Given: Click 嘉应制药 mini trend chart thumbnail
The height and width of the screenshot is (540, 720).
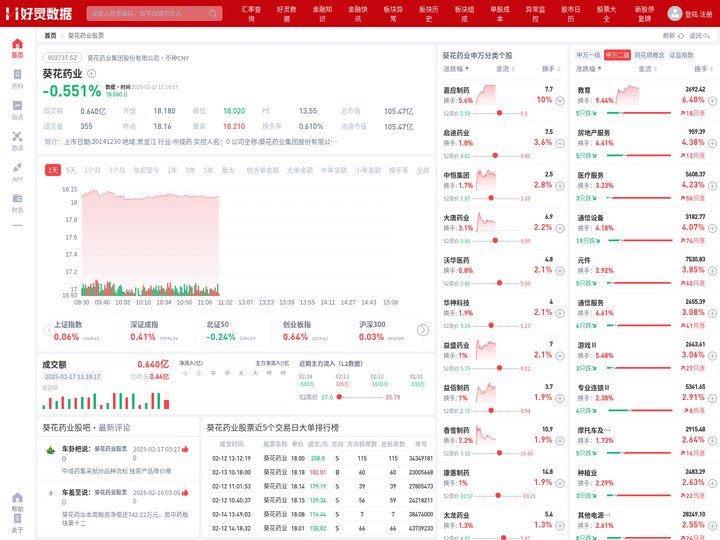Looking at the screenshot, I should 485,95.
